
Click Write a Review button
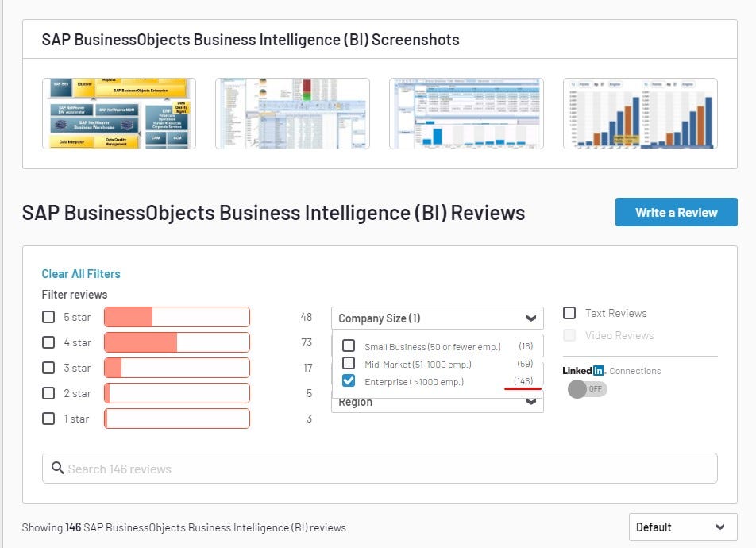676,212
